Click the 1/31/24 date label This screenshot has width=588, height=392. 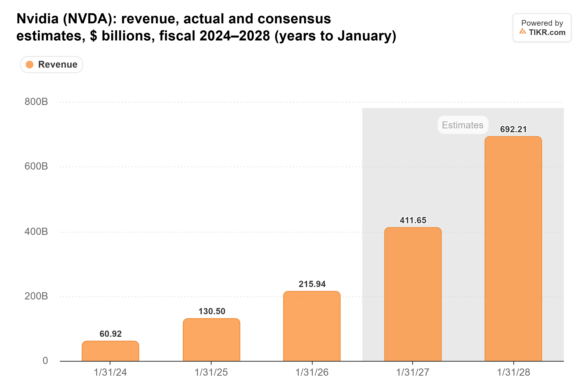[x=110, y=372]
